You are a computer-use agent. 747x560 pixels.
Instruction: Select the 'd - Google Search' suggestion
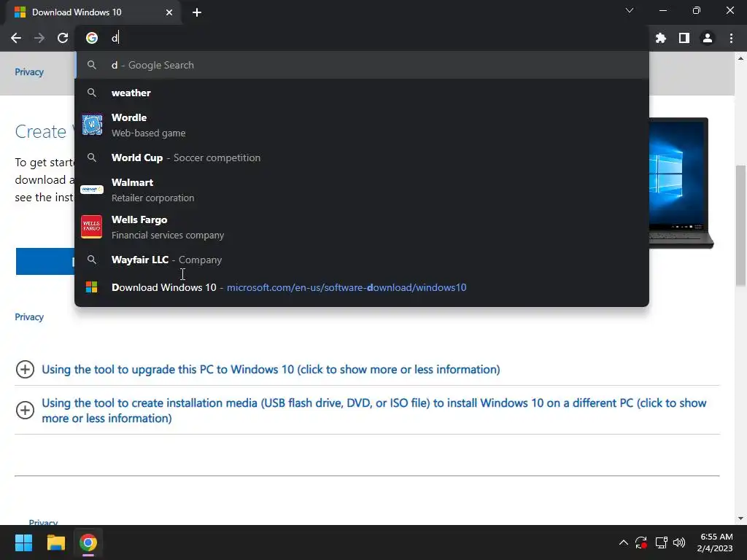(x=362, y=65)
